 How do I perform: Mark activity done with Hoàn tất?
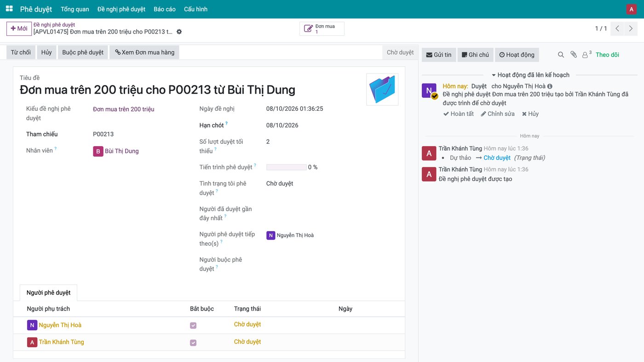tap(459, 114)
